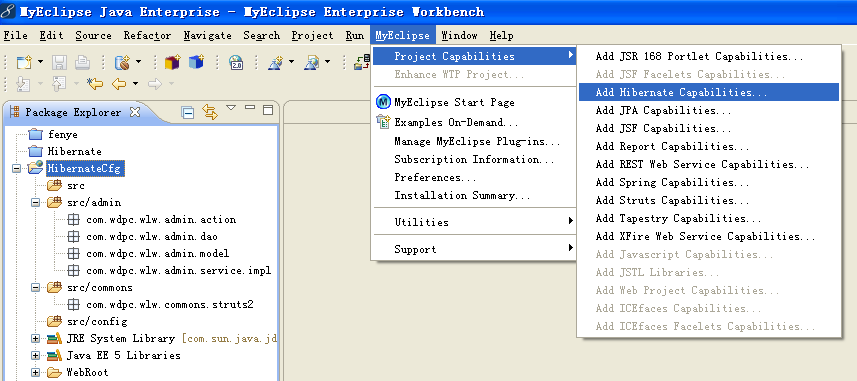Open dropdown beside the Java bean icon
This screenshot has width=857, height=381.
coord(138,62)
